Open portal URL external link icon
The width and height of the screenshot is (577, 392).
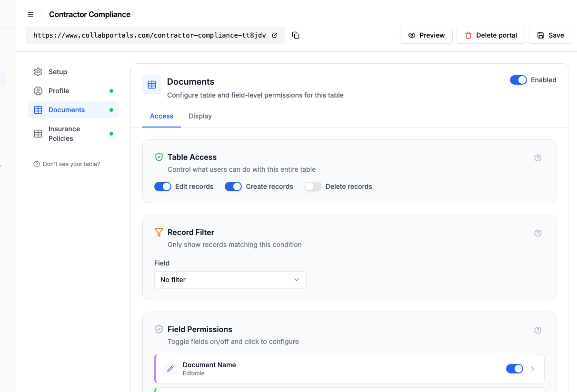click(x=275, y=35)
